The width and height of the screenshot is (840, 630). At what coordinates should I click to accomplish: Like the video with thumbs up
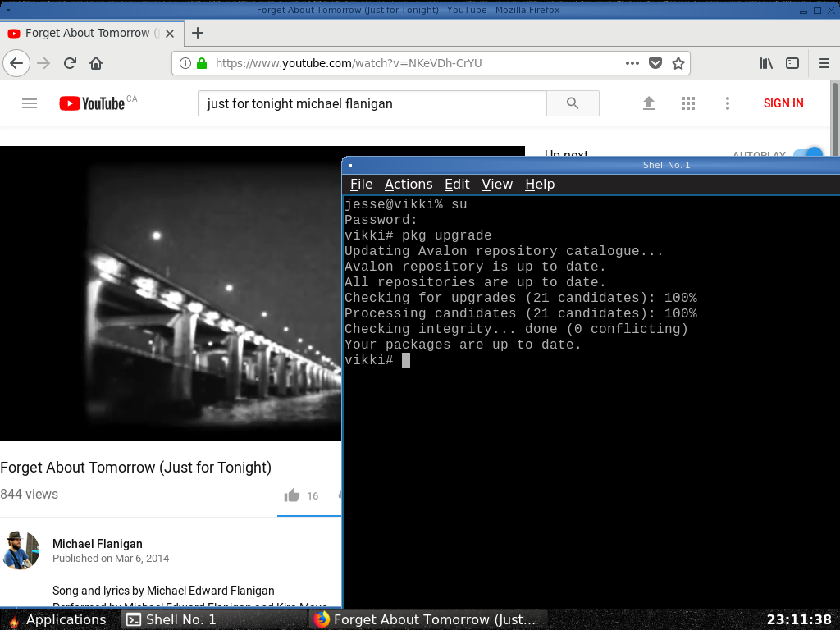(292, 495)
